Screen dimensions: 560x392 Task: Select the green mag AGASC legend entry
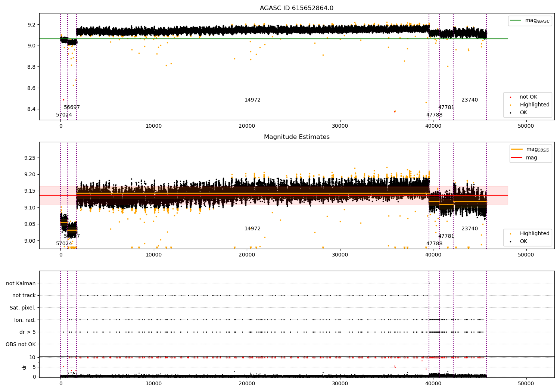(530, 21)
